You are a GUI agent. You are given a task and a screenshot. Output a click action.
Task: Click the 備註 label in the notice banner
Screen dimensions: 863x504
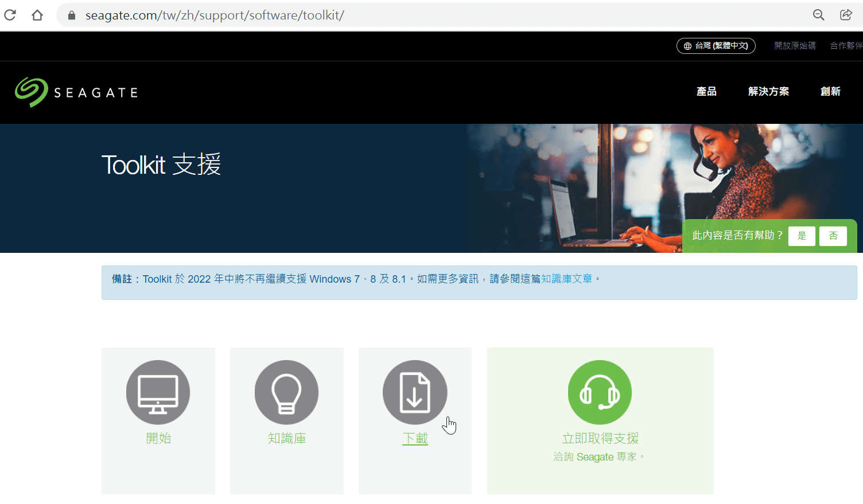122,279
